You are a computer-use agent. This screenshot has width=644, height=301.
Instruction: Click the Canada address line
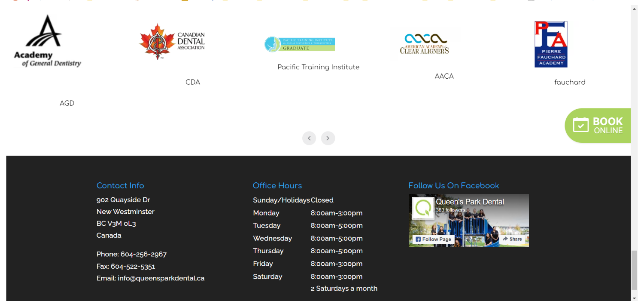coord(109,235)
